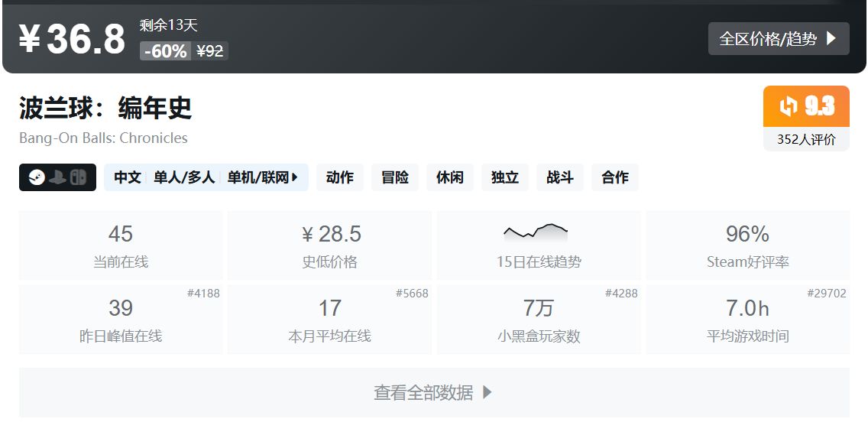Click the Nintendo Switch platform icon

point(78,177)
